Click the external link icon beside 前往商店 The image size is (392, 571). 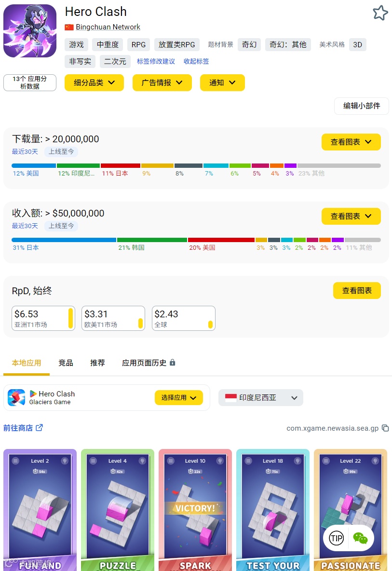[39, 427]
